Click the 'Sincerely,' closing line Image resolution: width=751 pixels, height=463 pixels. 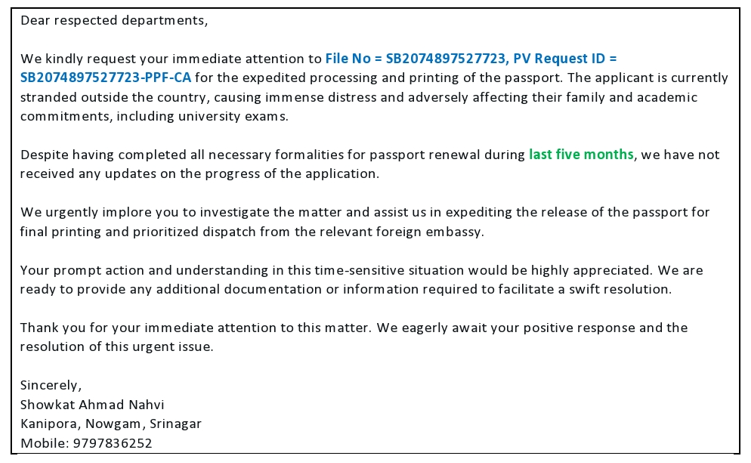tap(51, 385)
